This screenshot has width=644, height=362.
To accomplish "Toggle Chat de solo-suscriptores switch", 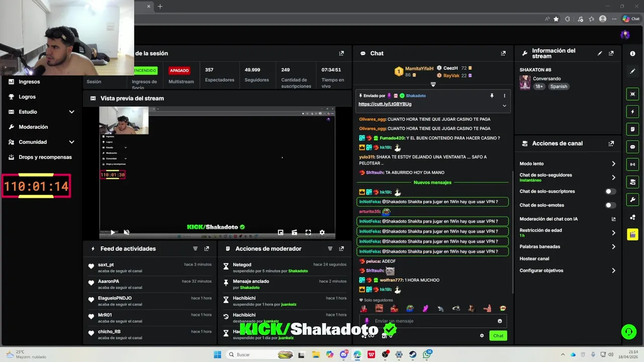I will point(610,192).
